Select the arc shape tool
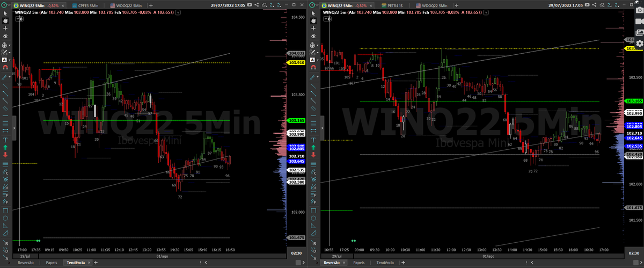The width and height of the screenshot is (644, 268). 5,234
